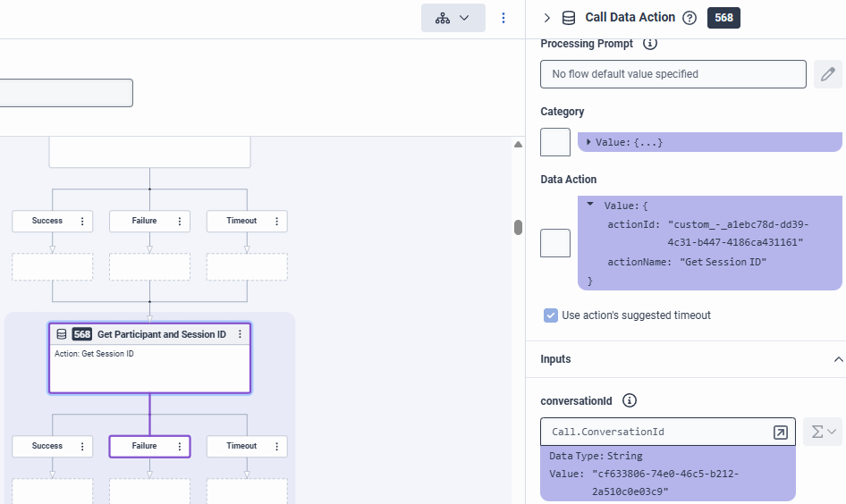
Task: Open the upper Success path options menu
Action: (x=82, y=221)
